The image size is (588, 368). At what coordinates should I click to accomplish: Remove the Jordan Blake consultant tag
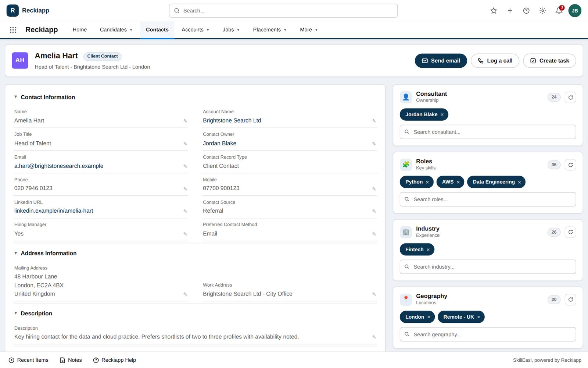[442, 115]
